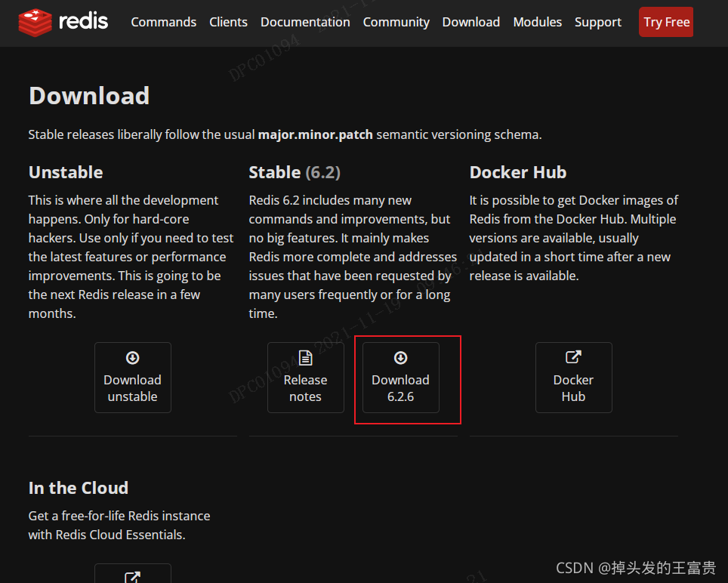Click 'Get a free-for-life Redis instance' text
This screenshot has height=583, width=728.
[x=119, y=516]
